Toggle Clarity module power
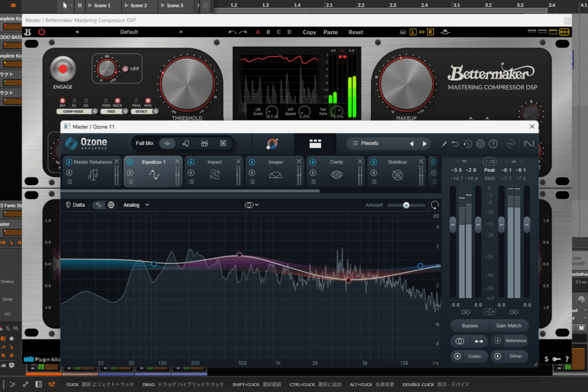588x392 pixels. click(x=313, y=162)
